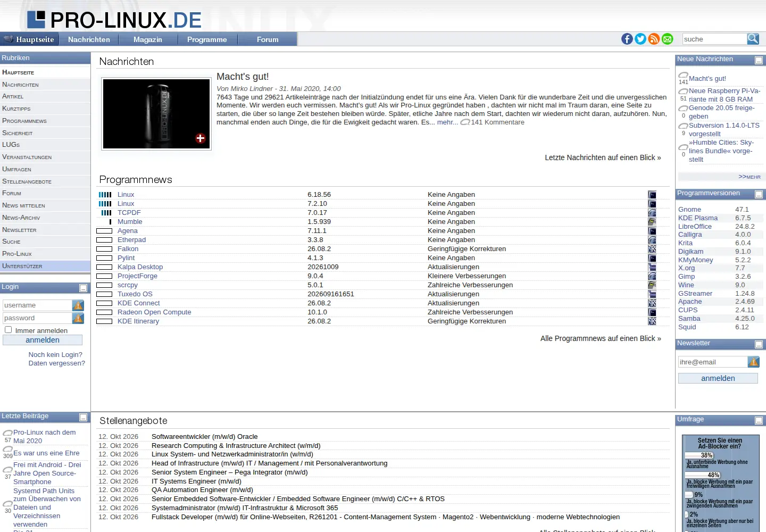Click the newsletter anmelden button
The height and width of the screenshot is (532, 766).
[x=718, y=378]
